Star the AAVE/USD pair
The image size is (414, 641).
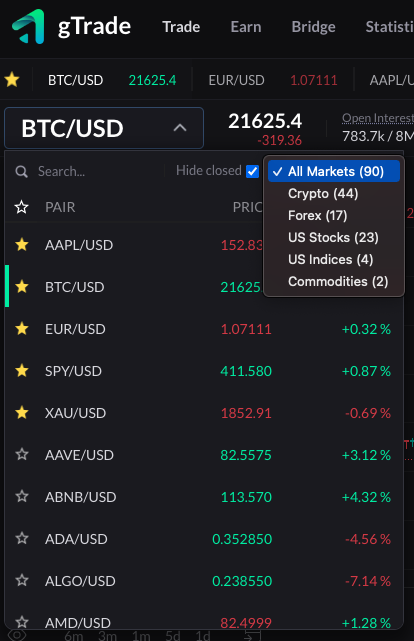coord(22,455)
